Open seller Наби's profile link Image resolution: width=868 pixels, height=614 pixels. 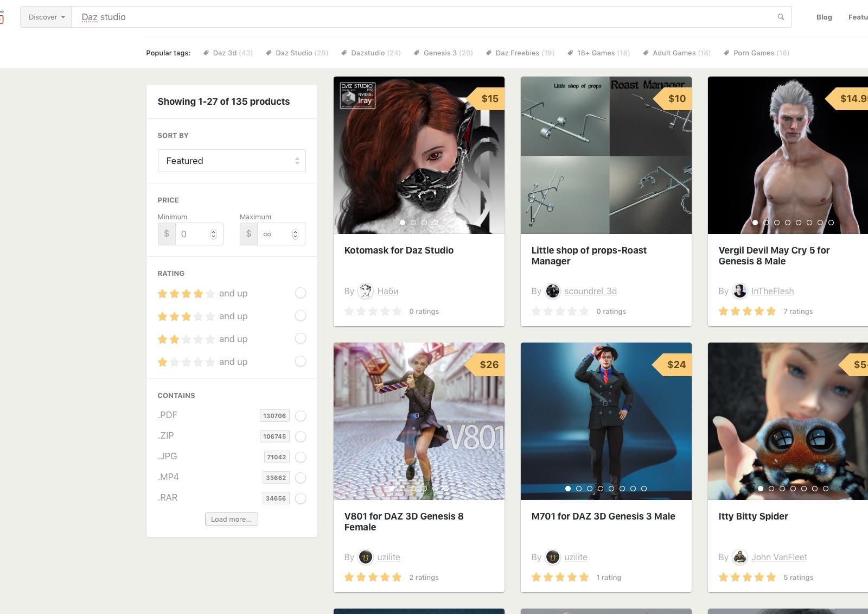point(388,292)
